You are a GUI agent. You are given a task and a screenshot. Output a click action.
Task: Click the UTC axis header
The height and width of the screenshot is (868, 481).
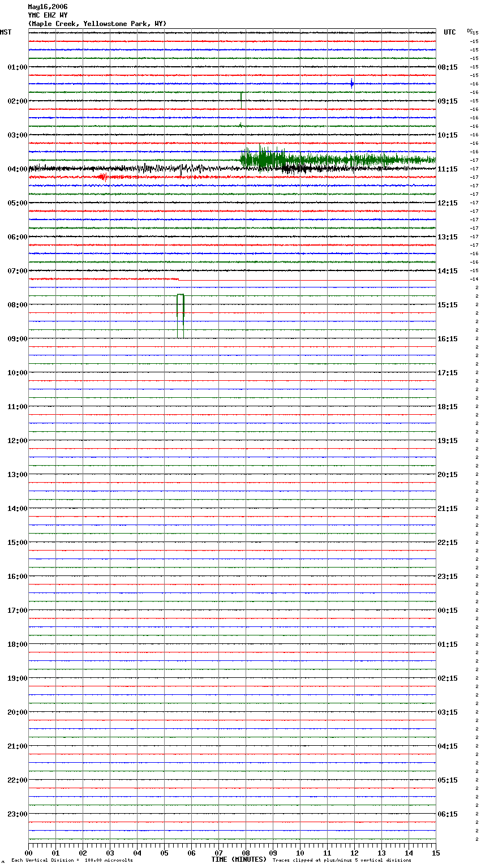(450, 32)
